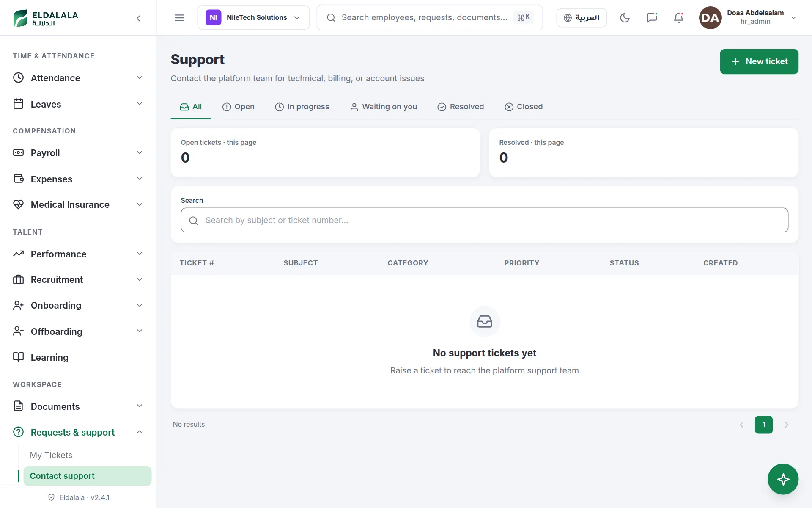This screenshot has width=812, height=508.
Task: Click the Eldalala logo
Action: (46, 18)
